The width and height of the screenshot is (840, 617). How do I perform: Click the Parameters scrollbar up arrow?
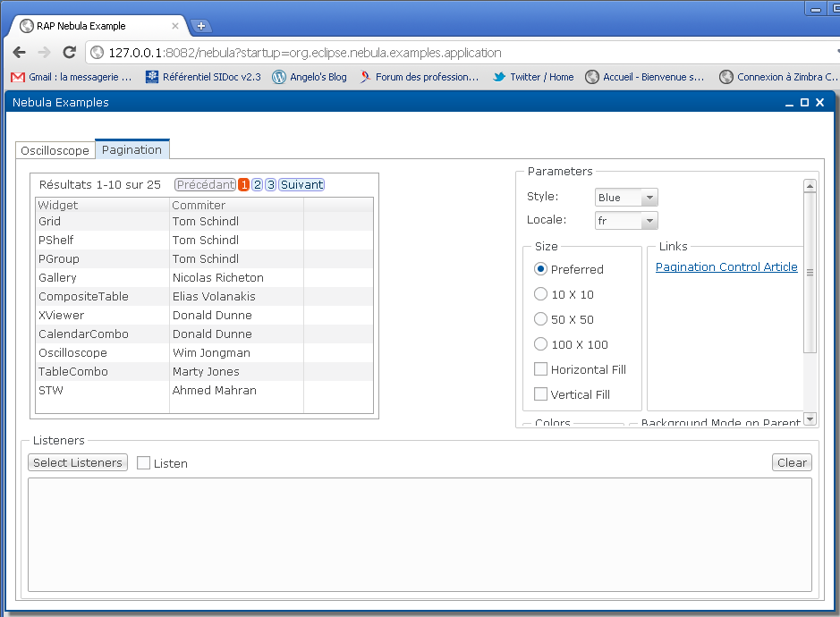[810, 186]
